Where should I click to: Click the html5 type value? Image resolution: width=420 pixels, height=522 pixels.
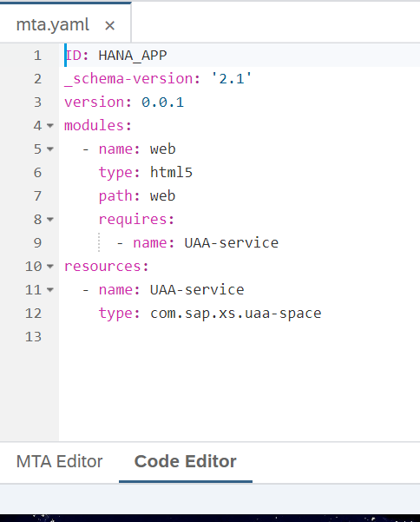click(171, 173)
